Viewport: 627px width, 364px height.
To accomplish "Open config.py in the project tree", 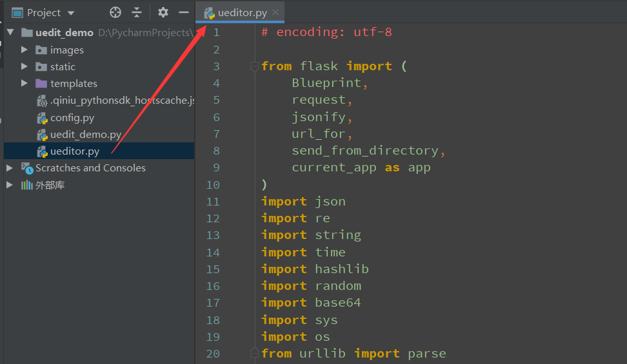I will (x=72, y=118).
